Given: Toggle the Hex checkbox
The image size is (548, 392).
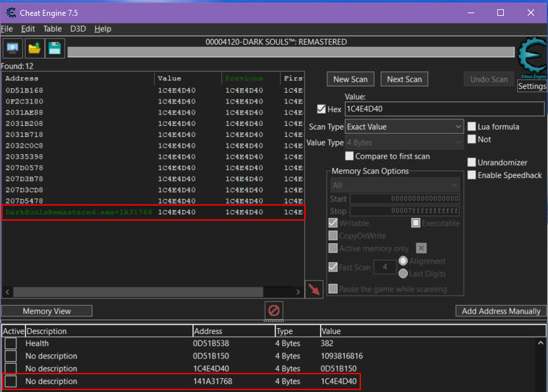Looking at the screenshot, I should 321,109.
